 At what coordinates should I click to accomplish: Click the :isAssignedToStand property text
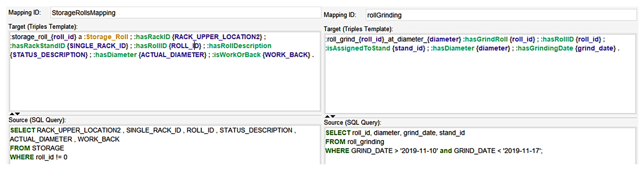[x=358, y=48]
